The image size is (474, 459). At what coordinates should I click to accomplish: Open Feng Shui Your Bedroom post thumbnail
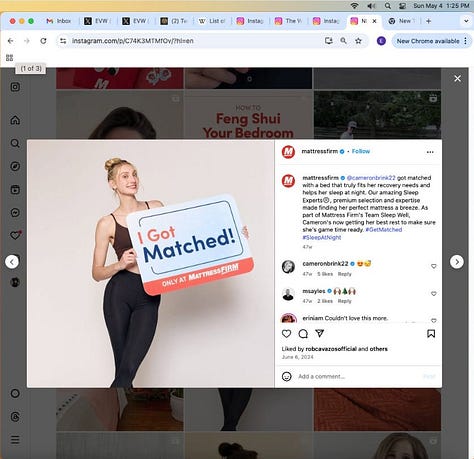click(248, 115)
